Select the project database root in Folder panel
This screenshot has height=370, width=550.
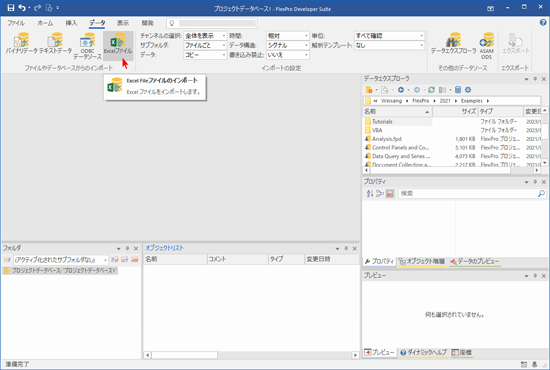tap(60, 271)
